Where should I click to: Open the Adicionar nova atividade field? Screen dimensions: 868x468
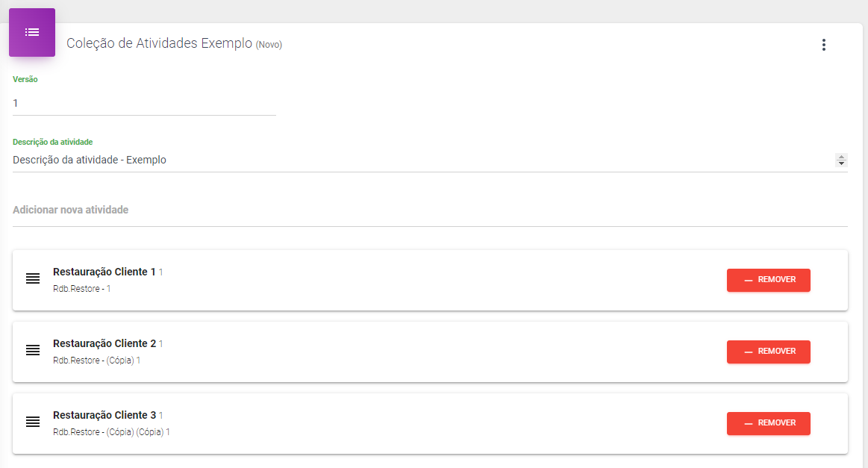(x=429, y=210)
